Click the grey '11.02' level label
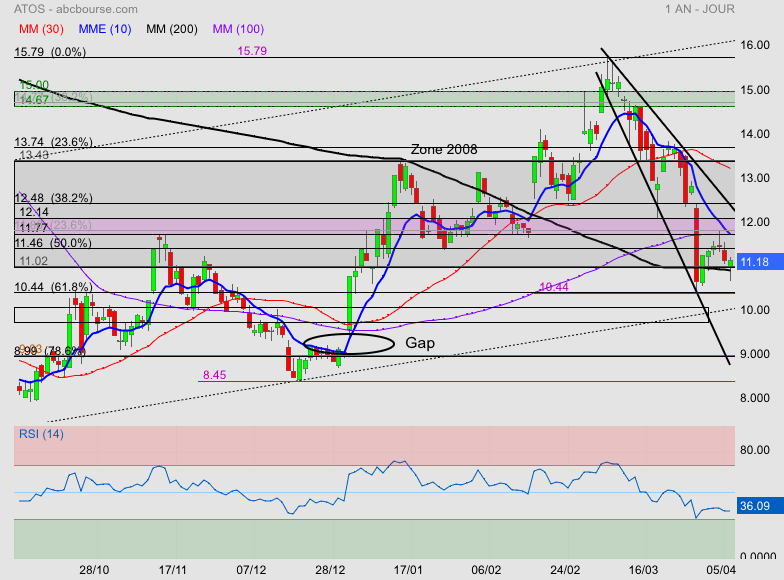Screen dimensions: 784x580 tap(34, 260)
